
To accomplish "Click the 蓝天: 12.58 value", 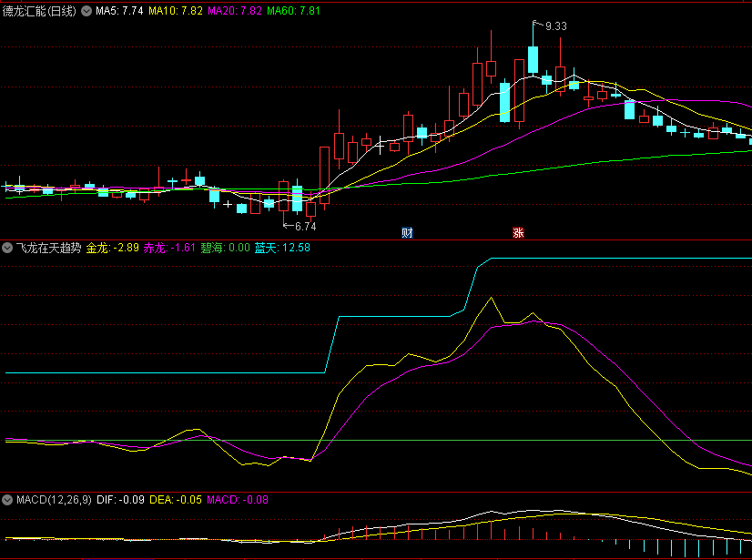I will pyautogui.click(x=282, y=248).
